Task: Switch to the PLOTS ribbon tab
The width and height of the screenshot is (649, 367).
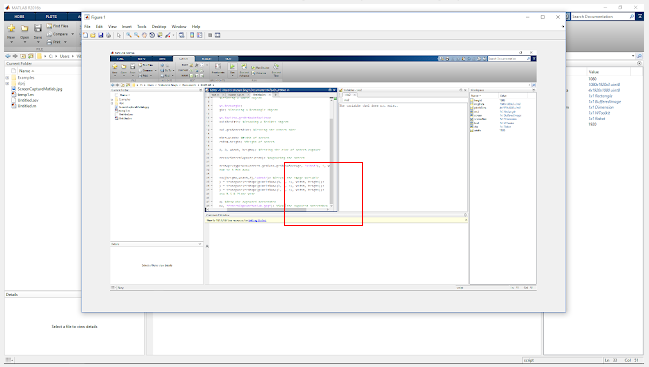Action: pyautogui.click(x=51, y=17)
